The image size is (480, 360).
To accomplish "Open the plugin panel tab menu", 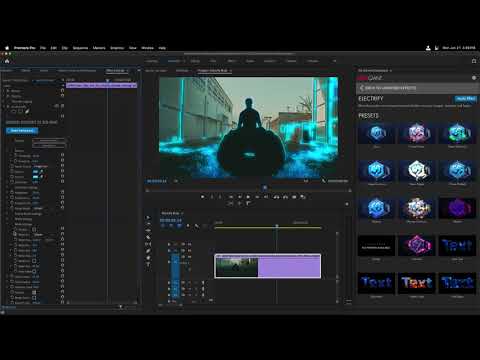I will point(390,71).
